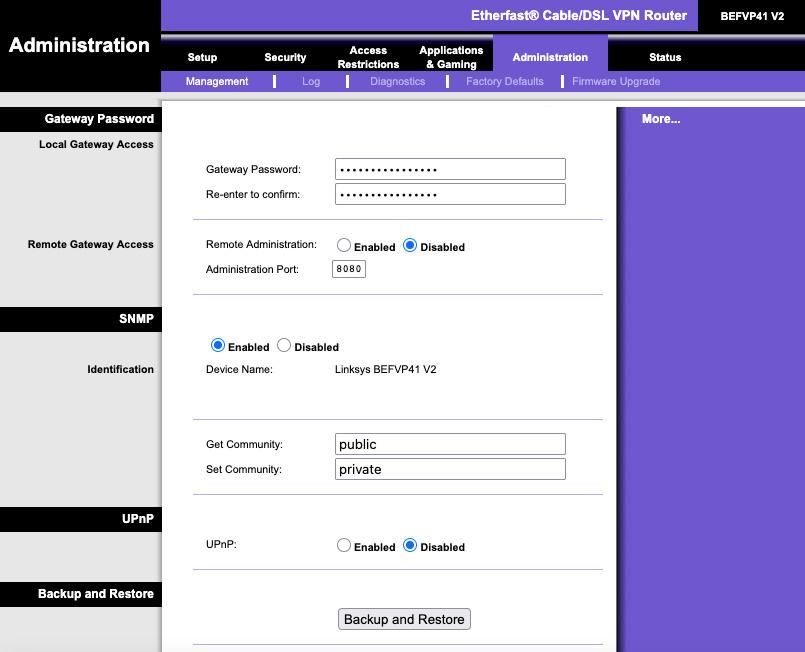The width and height of the screenshot is (805, 652).
Task: Open the Setup tab
Action: click(202, 57)
